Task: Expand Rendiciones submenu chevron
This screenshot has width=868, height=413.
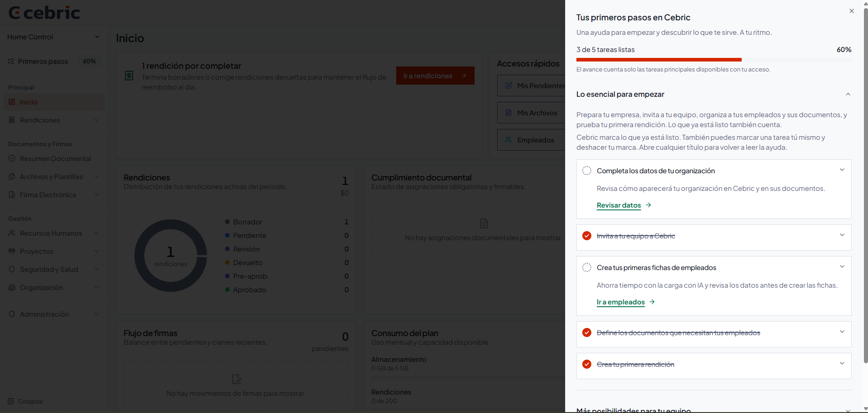Action: pyautogui.click(x=96, y=120)
